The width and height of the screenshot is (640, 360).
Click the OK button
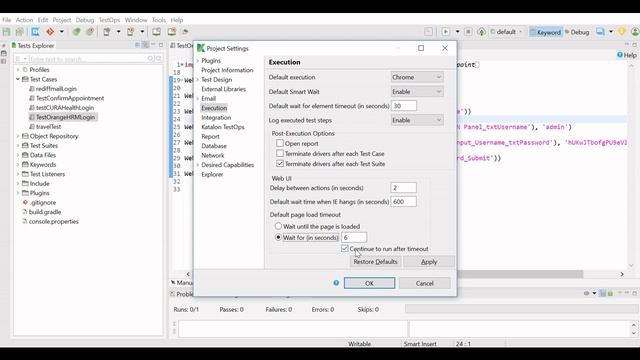coord(369,283)
